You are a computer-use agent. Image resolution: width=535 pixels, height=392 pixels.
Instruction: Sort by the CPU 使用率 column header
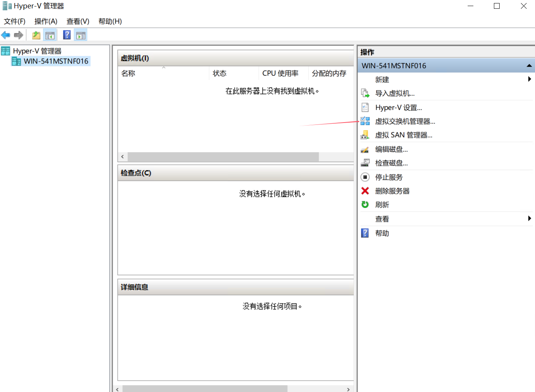(x=283, y=73)
